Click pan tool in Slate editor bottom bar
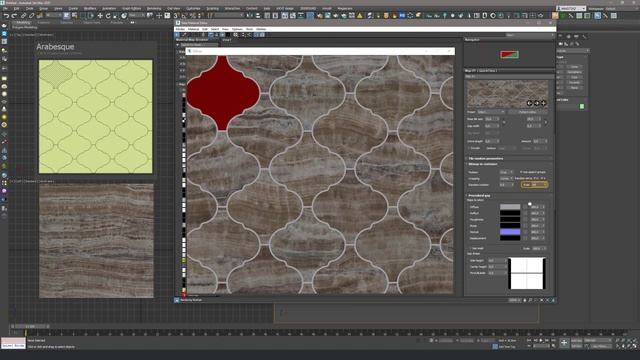Image resolution: width=640 pixels, height=360 pixels. pos(525,300)
